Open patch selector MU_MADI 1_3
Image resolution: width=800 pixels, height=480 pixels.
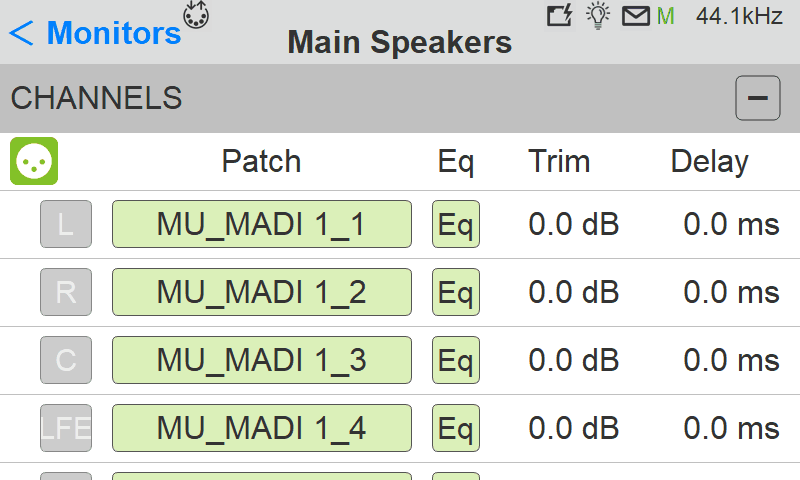[261, 360]
